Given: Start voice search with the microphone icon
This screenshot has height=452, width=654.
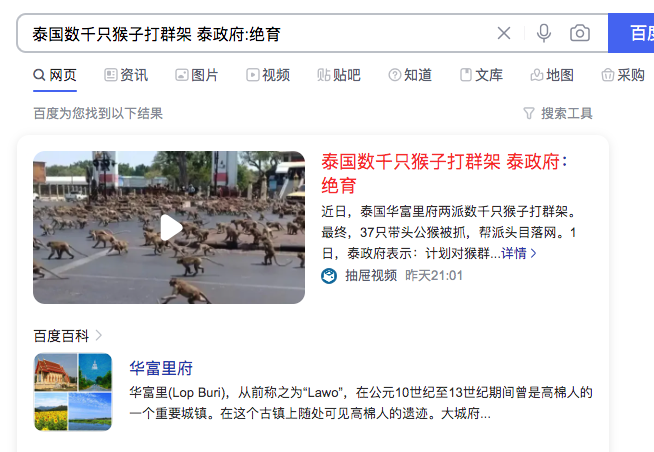Looking at the screenshot, I should pyautogui.click(x=544, y=33).
